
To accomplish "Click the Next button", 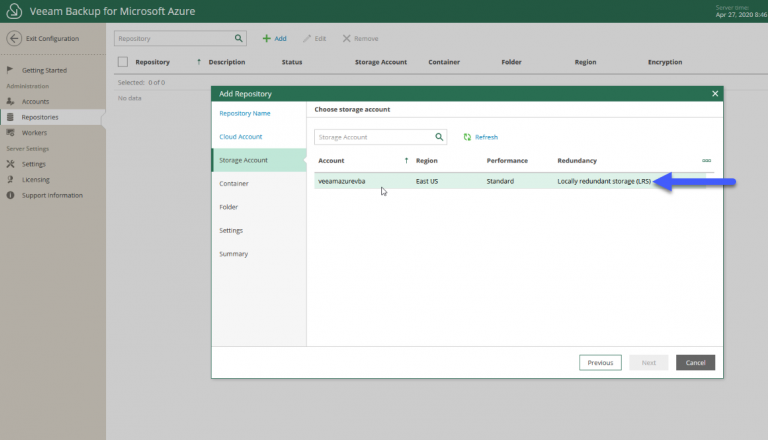I will [x=648, y=363].
